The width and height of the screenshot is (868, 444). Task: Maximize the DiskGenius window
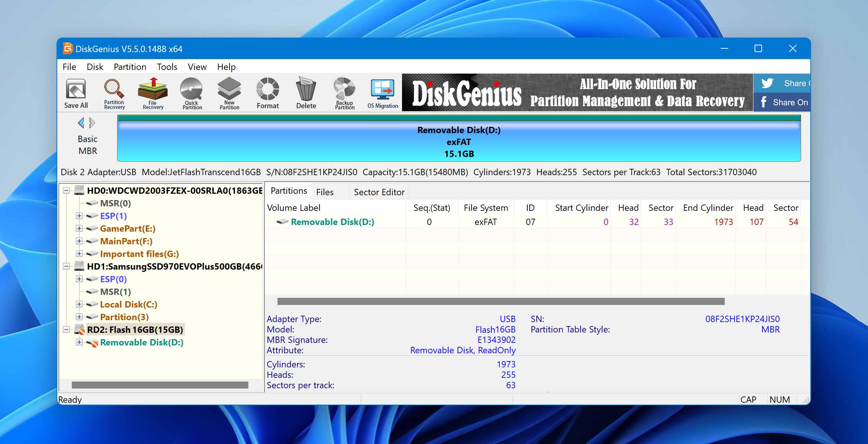[x=758, y=48]
